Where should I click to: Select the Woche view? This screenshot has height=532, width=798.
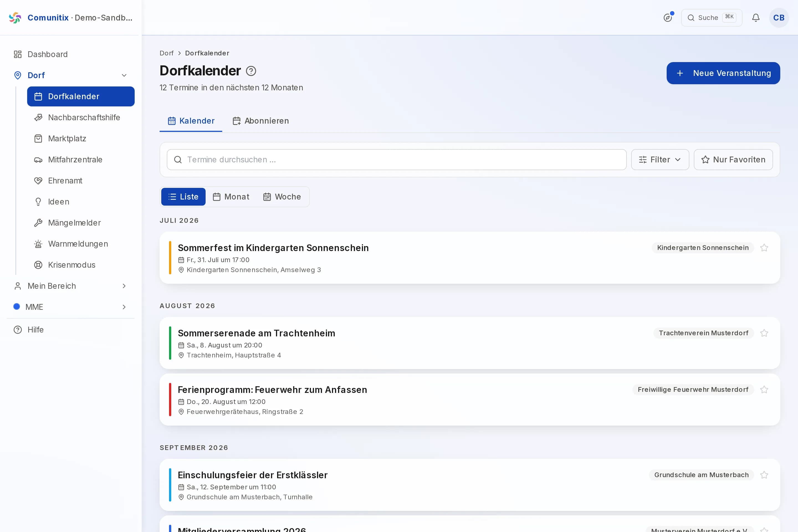click(x=282, y=197)
